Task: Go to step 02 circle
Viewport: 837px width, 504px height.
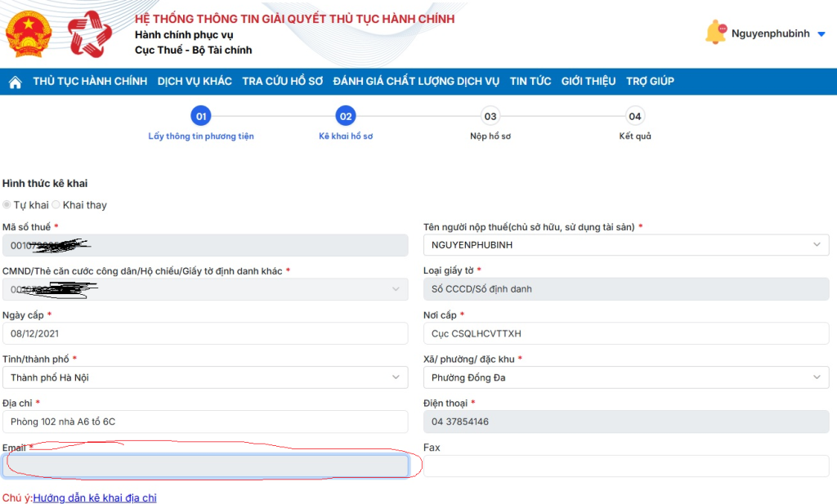Action: tap(346, 116)
